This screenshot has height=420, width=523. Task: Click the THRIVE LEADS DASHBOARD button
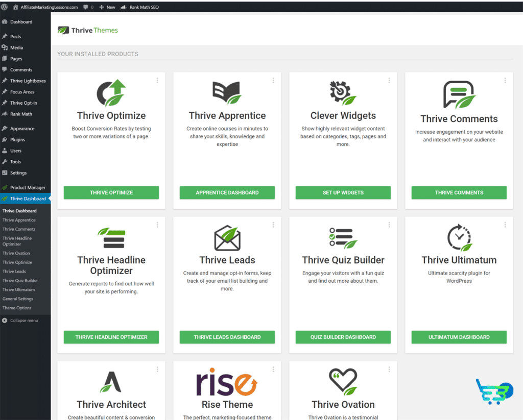pos(227,337)
